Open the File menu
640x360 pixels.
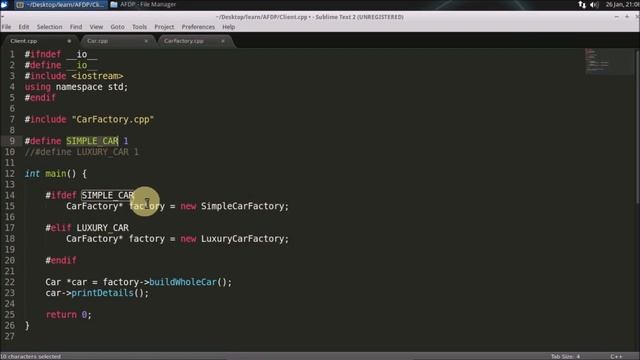click(6, 27)
